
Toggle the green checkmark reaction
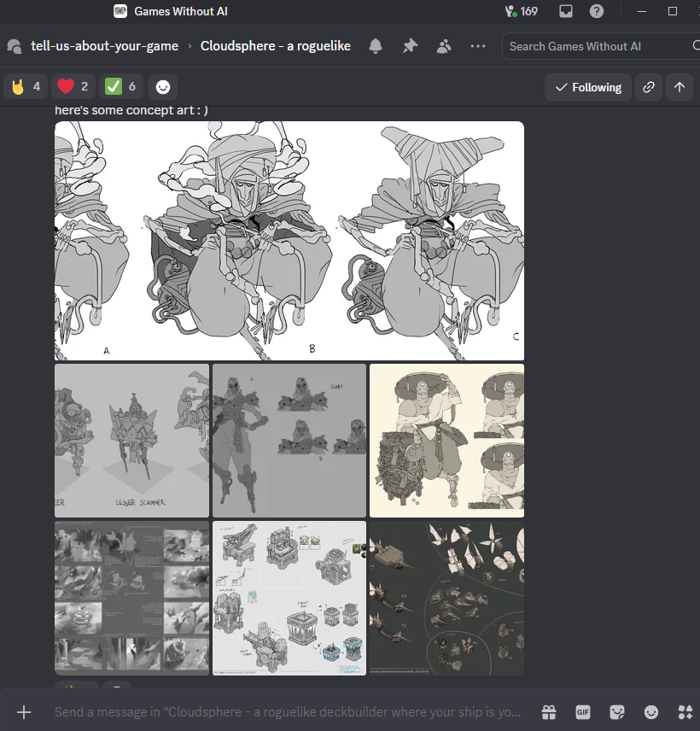[x=120, y=87]
